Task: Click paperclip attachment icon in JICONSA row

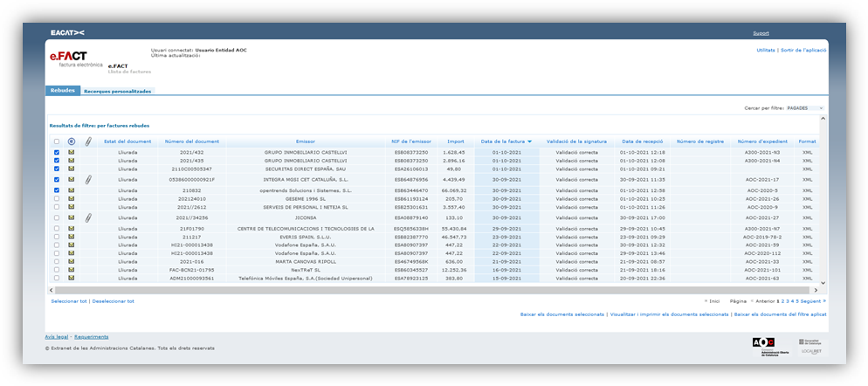Action: (88, 218)
